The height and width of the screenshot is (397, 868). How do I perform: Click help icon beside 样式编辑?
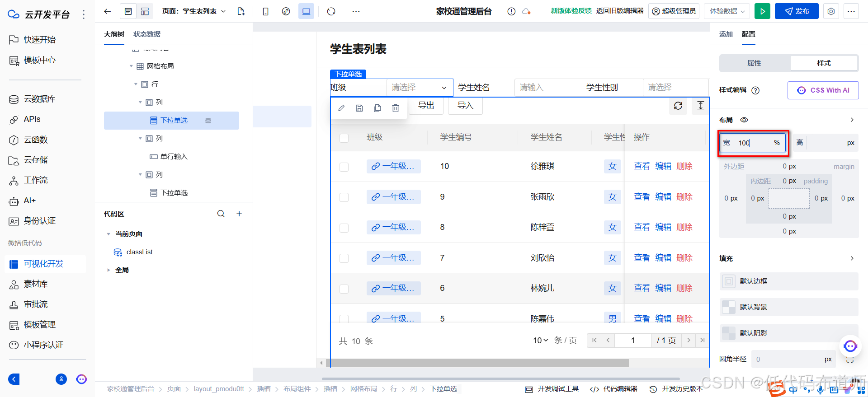point(755,90)
